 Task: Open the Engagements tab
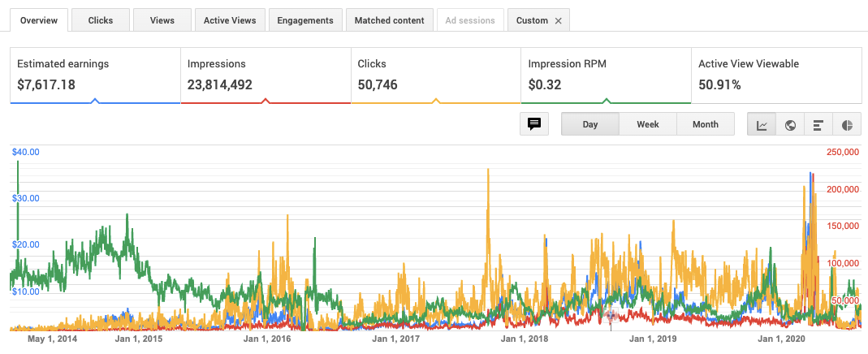[304, 20]
